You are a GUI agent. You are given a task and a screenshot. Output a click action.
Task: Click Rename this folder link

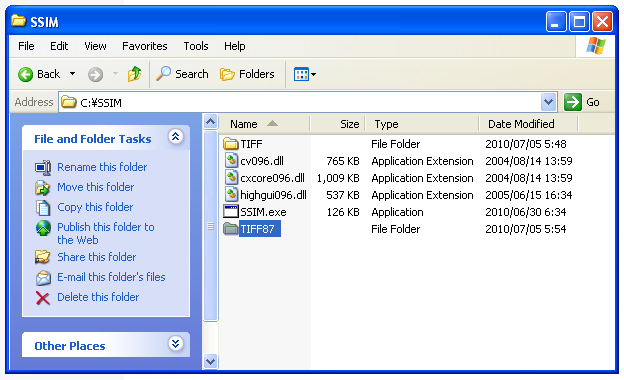[102, 167]
